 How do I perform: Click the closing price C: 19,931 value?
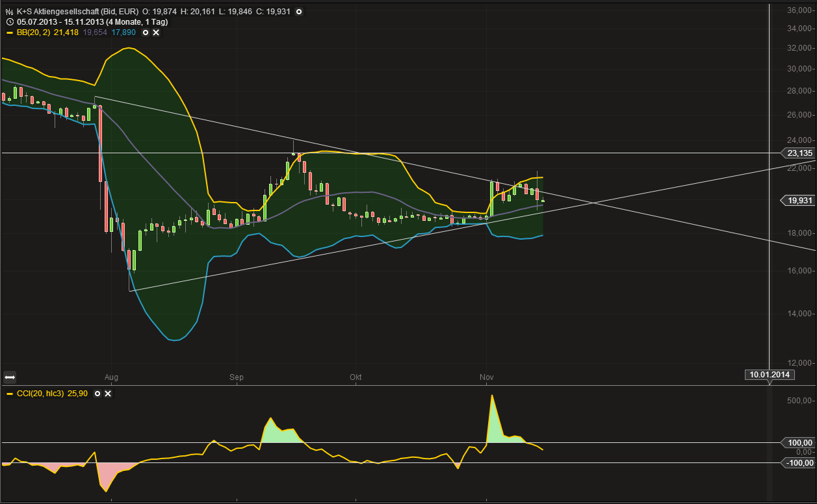pos(274,12)
